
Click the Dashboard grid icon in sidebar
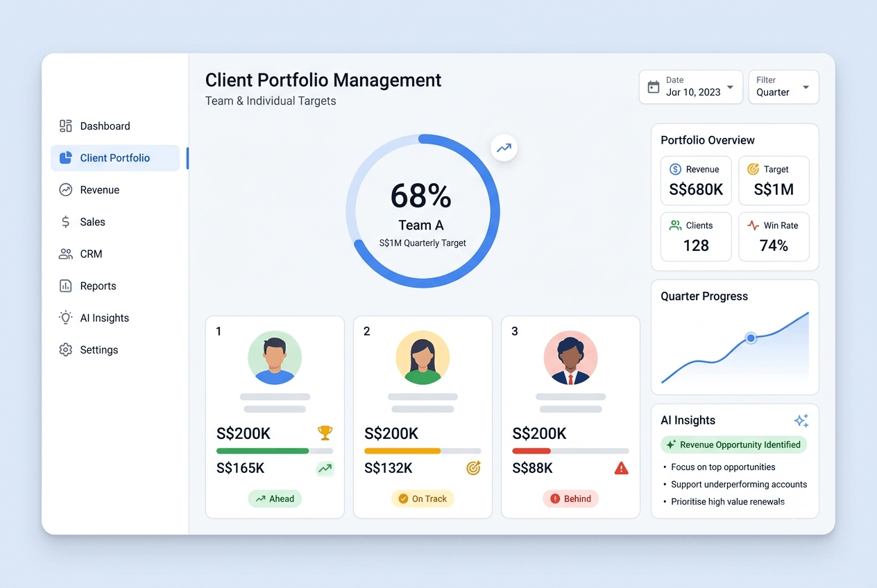(66, 126)
